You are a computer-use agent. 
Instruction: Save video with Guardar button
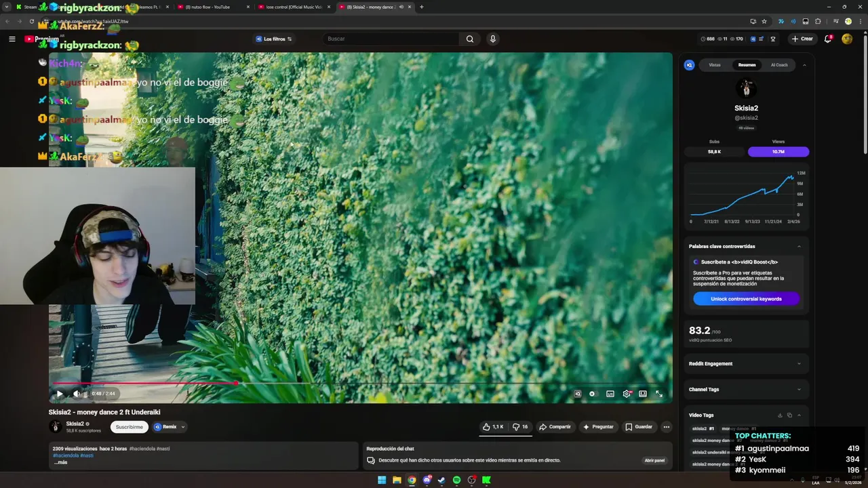click(x=639, y=427)
